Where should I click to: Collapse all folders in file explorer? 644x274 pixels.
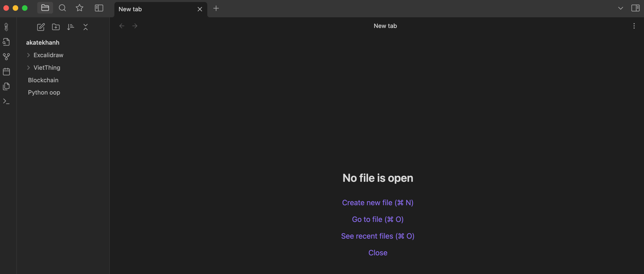85,27
